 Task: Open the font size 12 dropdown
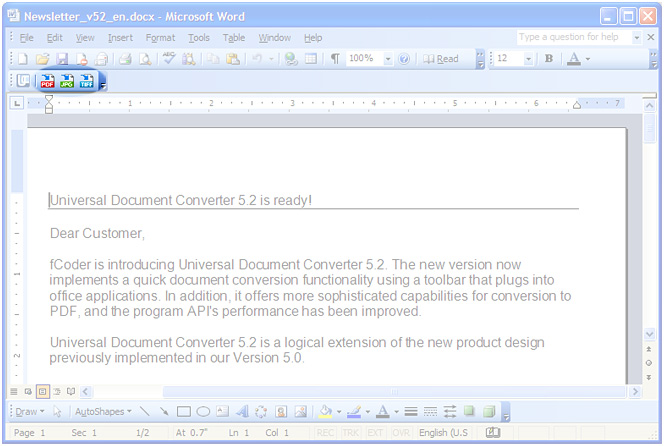(528, 59)
